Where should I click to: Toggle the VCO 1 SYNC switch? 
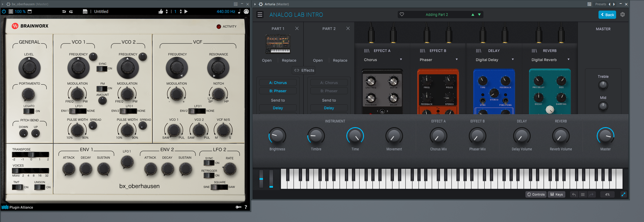(x=102, y=69)
